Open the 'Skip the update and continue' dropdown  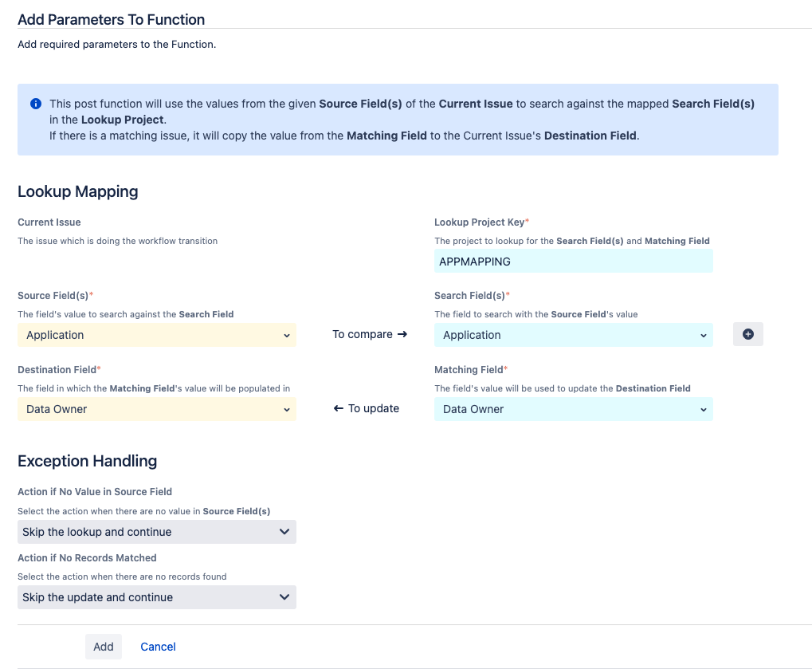tap(156, 597)
